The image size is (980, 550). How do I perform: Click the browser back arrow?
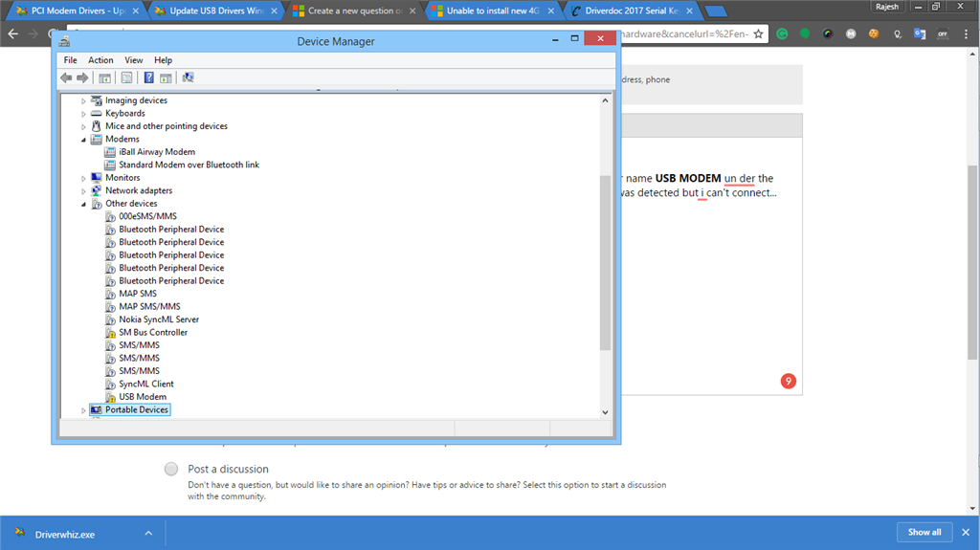click(x=13, y=33)
